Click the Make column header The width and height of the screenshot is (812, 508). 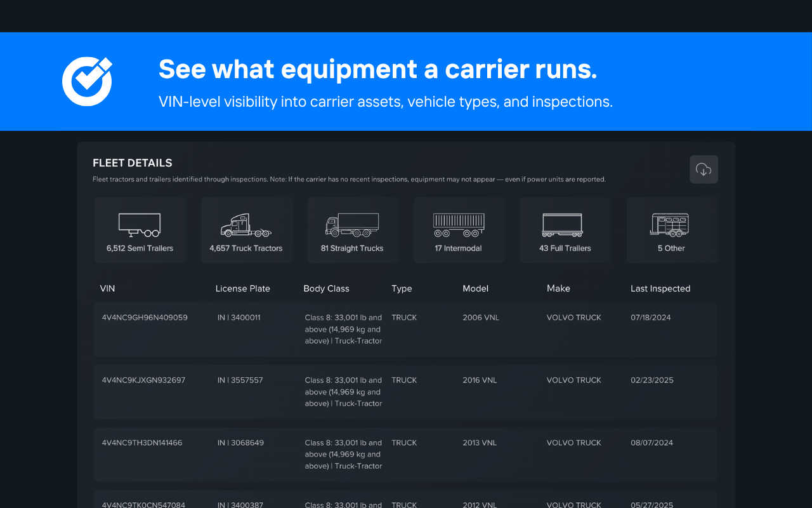(558, 288)
